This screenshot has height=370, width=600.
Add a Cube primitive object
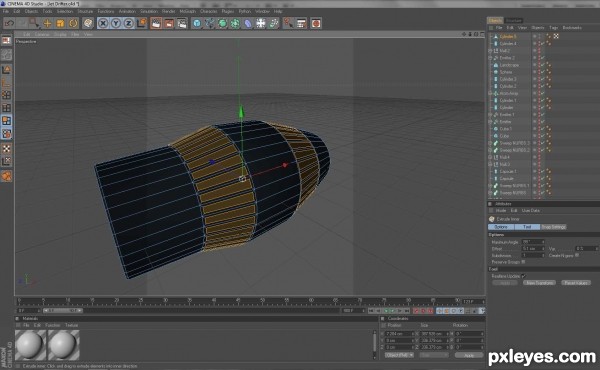(197, 23)
